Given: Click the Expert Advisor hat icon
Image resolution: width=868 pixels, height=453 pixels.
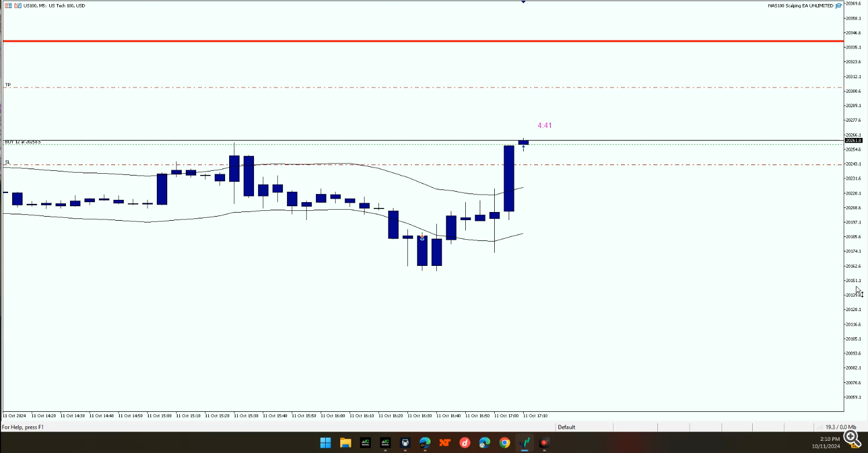Looking at the screenshot, I should pos(838,6).
